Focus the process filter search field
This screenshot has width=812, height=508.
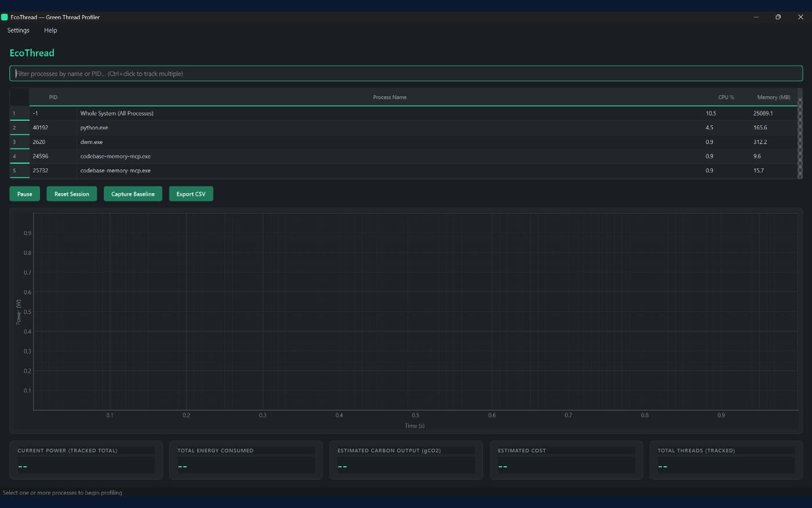[406, 74]
